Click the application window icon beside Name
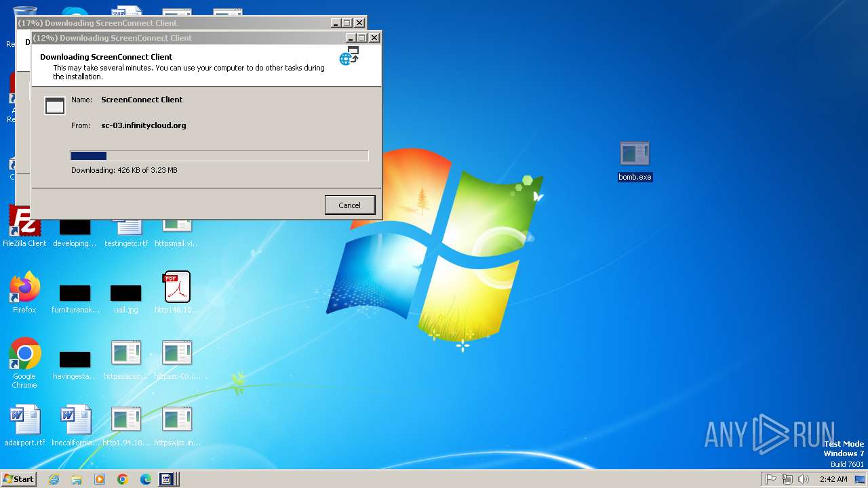This screenshot has height=488, width=868. point(55,105)
